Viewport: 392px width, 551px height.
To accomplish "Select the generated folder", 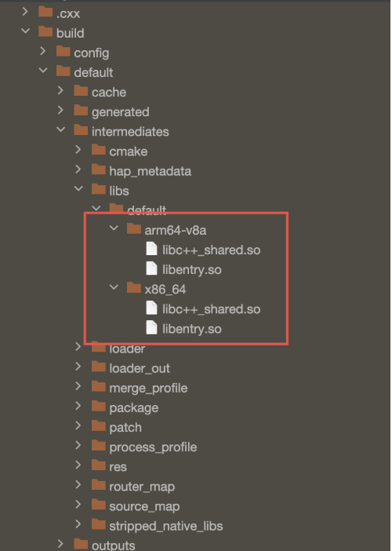I will pyautogui.click(x=121, y=111).
